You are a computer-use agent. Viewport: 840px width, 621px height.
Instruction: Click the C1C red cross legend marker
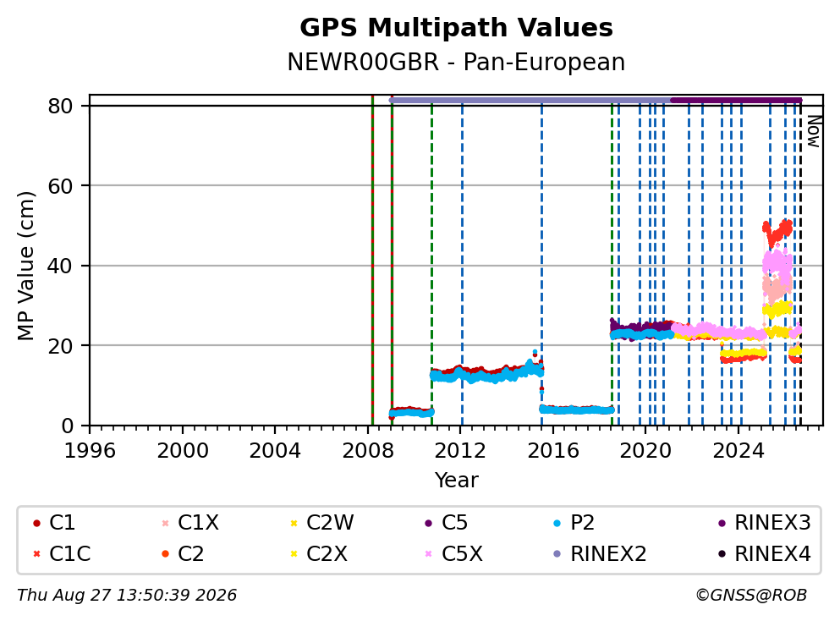point(36,554)
